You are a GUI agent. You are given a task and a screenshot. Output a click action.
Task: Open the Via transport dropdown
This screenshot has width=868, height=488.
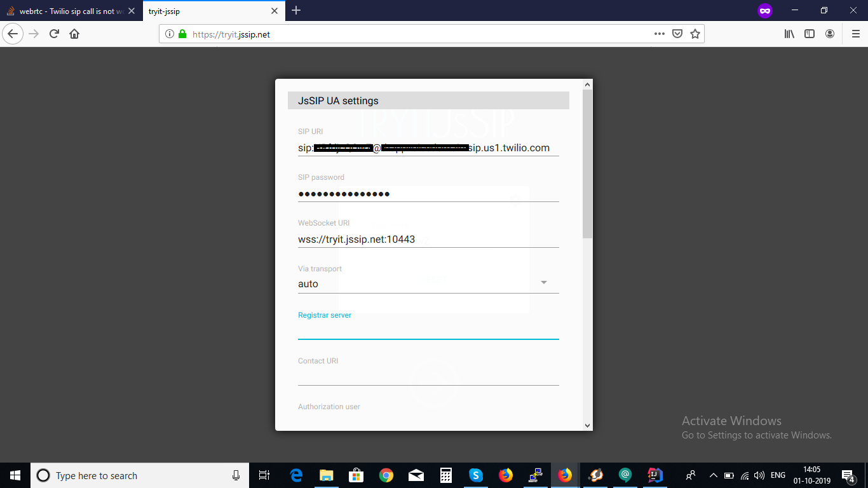point(428,284)
